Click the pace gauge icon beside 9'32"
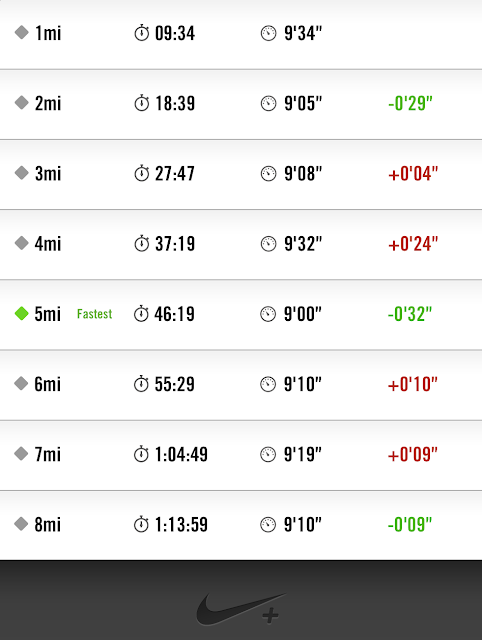Image resolution: width=482 pixels, height=640 pixels. tap(268, 244)
